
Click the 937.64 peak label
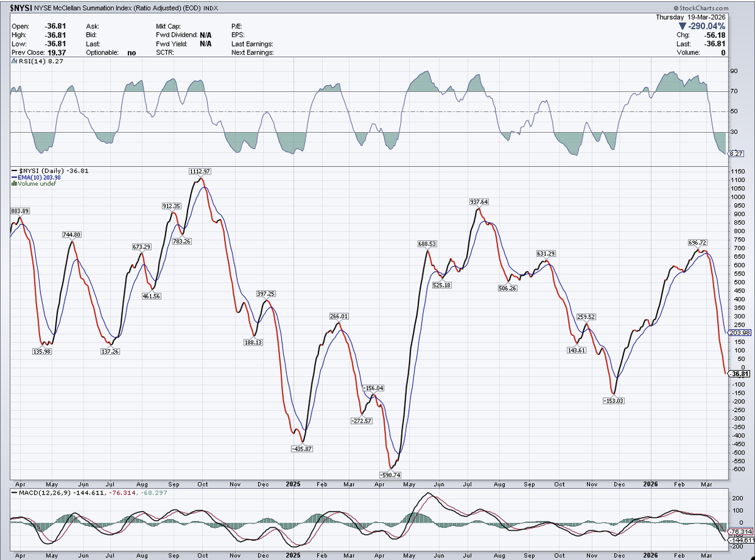[x=479, y=201]
